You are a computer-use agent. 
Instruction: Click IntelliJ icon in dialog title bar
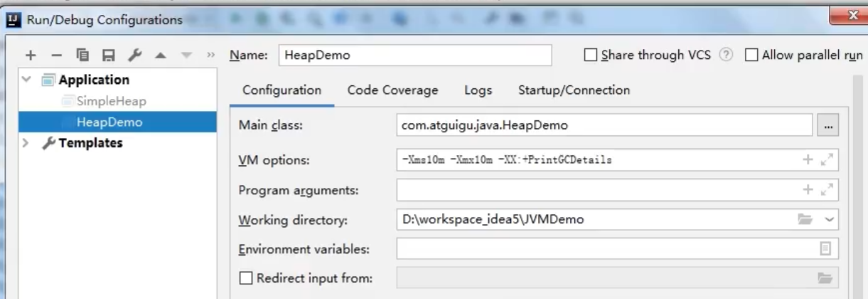pyautogui.click(x=14, y=19)
